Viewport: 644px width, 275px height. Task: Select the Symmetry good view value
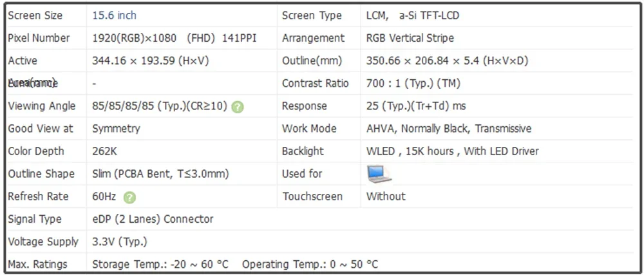pos(116,128)
